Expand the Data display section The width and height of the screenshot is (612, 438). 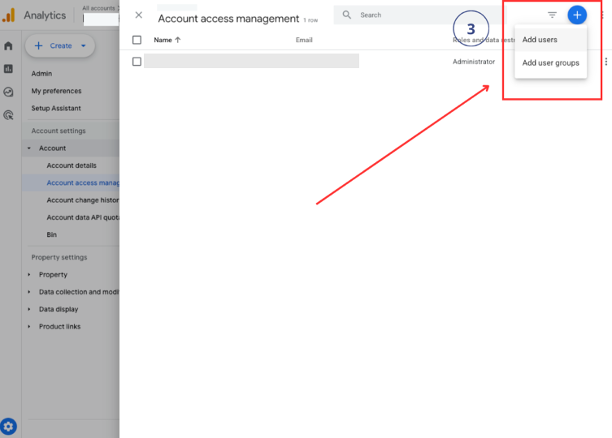(29, 309)
